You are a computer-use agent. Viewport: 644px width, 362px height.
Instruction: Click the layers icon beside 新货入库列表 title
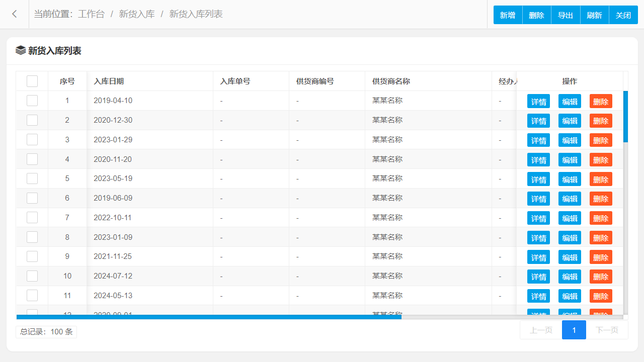(21, 50)
